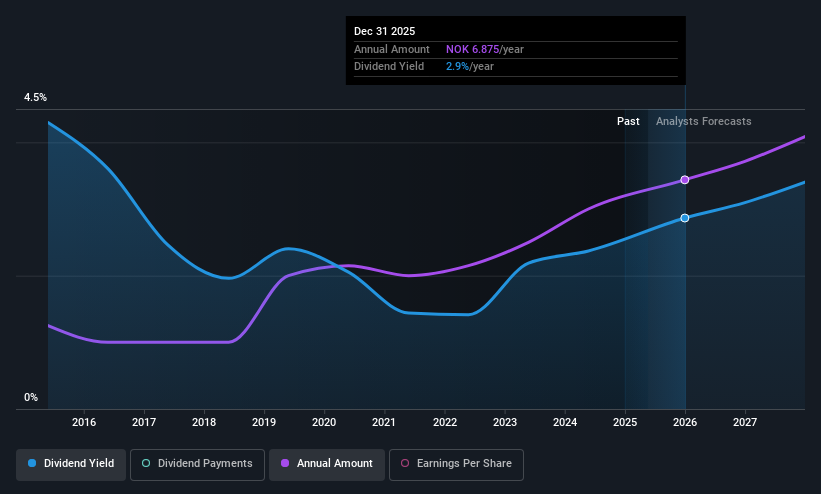Click the 0% y-axis label

point(31,398)
